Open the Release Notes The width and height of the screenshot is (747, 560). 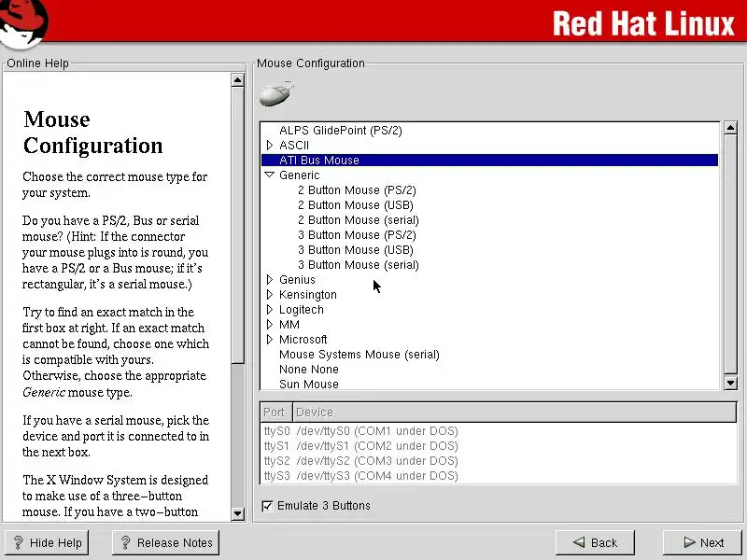point(166,543)
